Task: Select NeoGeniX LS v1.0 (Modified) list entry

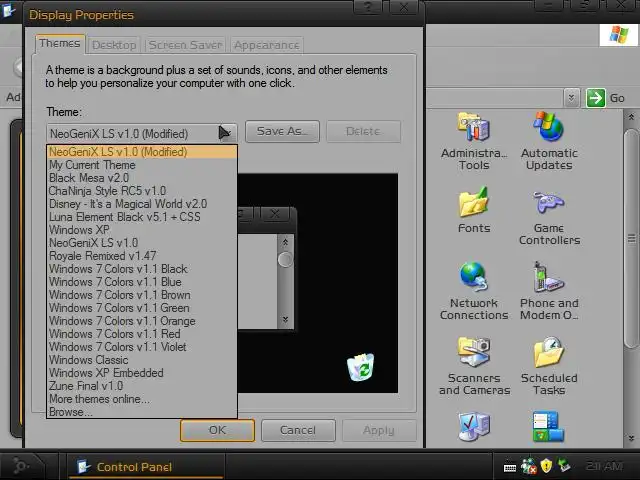Action: (142, 152)
